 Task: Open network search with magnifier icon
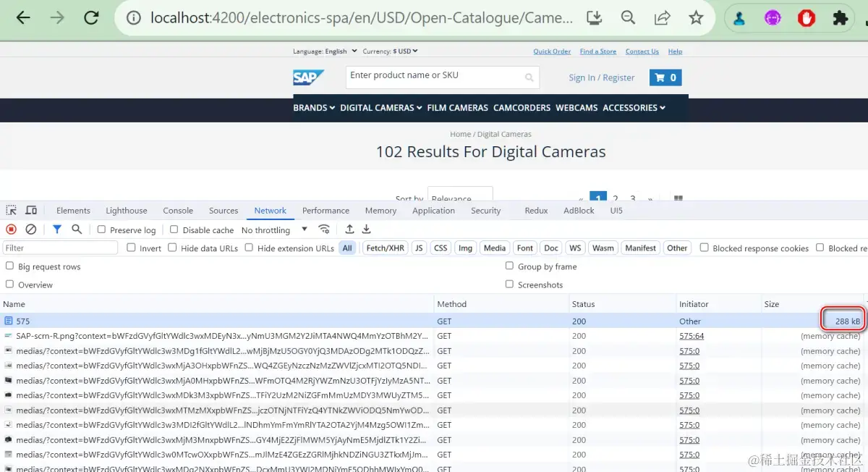pos(77,229)
